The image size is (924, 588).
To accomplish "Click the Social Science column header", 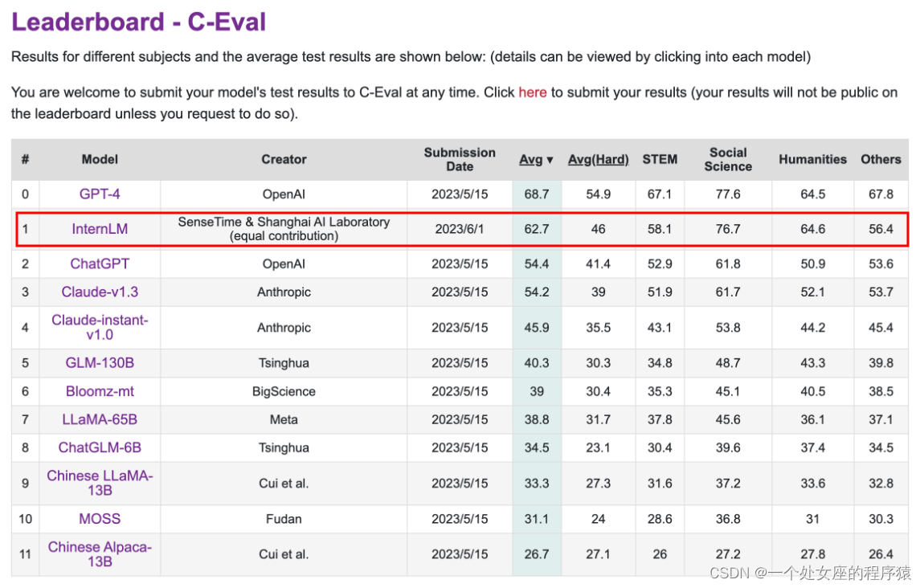I will click(728, 159).
